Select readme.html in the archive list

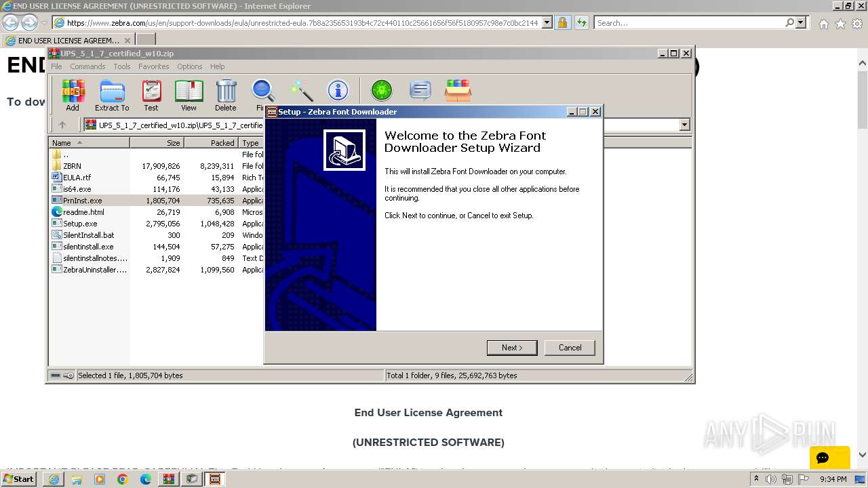tap(83, 212)
